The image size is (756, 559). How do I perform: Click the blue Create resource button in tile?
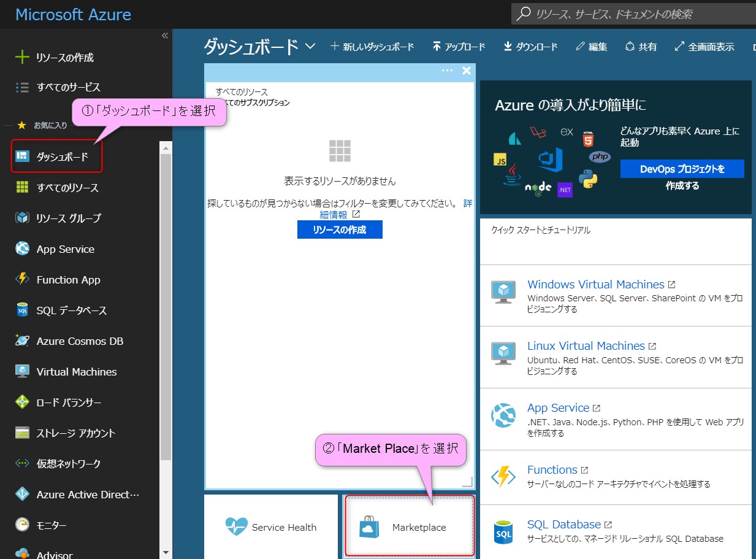tap(340, 229)
